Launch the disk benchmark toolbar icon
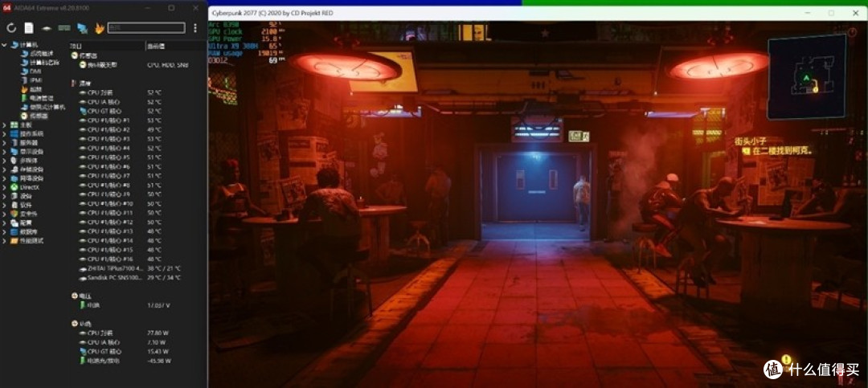The height and width of the screenshot is (388, 868). pos(47,27)
